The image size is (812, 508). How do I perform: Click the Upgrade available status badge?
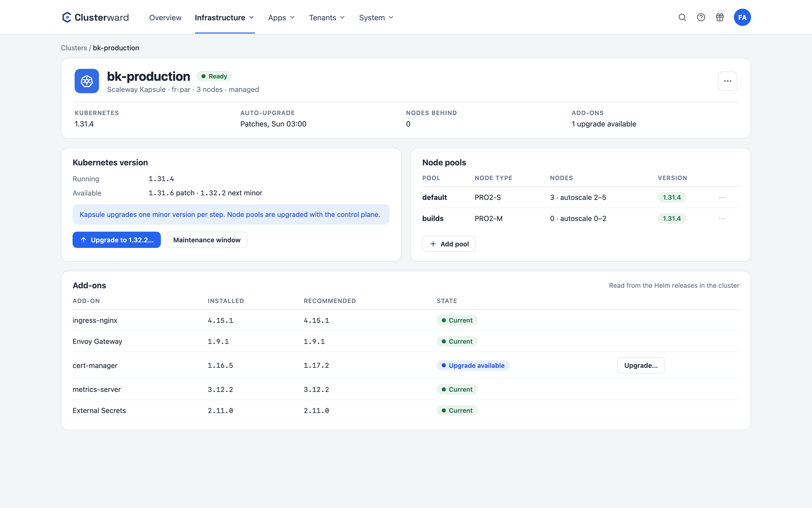coord(473,366)
